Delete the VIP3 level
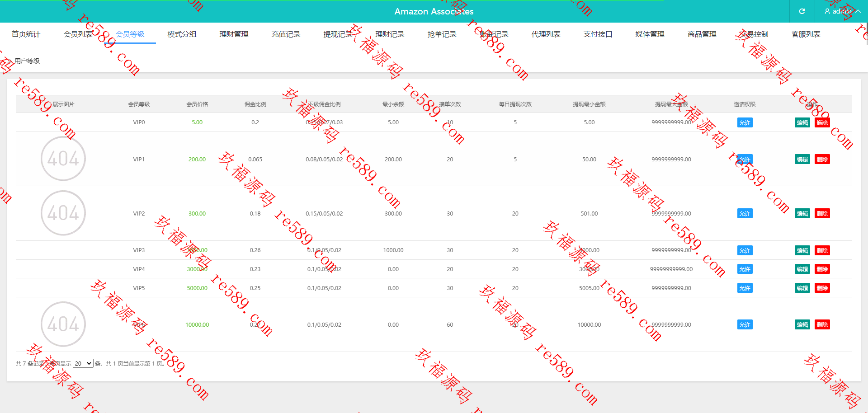The height and width of the screenshot is (413, 868). [x=822, y=250]
